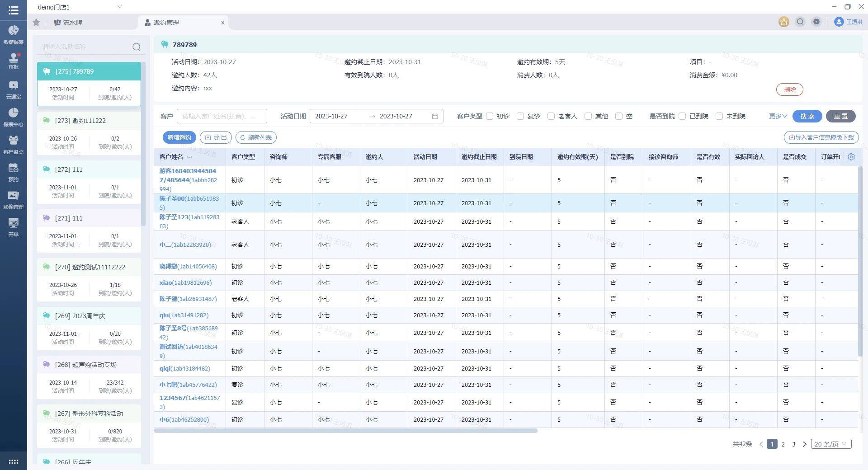Open the 云课堂 sidebar icon
868x470 pixels.
click(14, 89)
